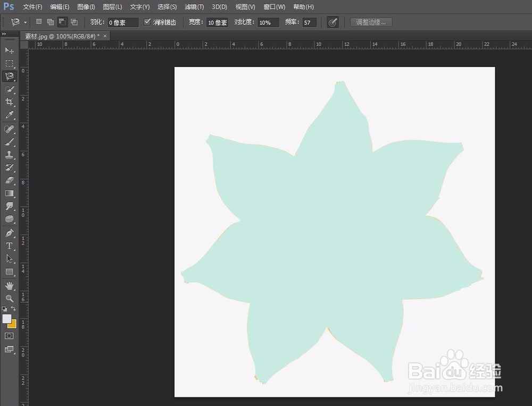The width and height of the screenshot is (532, 406).
Task: Toggle the anti-alias checkbox
Action: [147, 22]
